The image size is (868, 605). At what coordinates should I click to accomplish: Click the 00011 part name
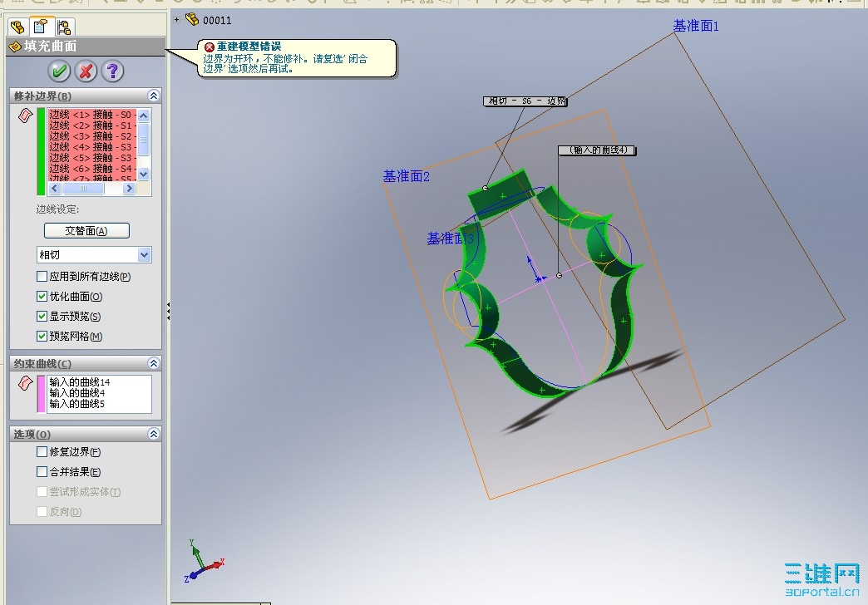tap(217, 21)
